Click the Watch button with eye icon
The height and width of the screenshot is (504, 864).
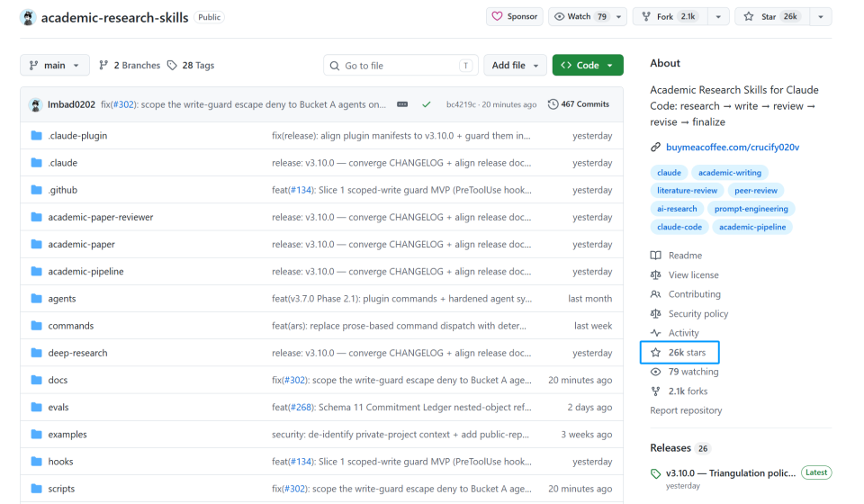point(580,16)
